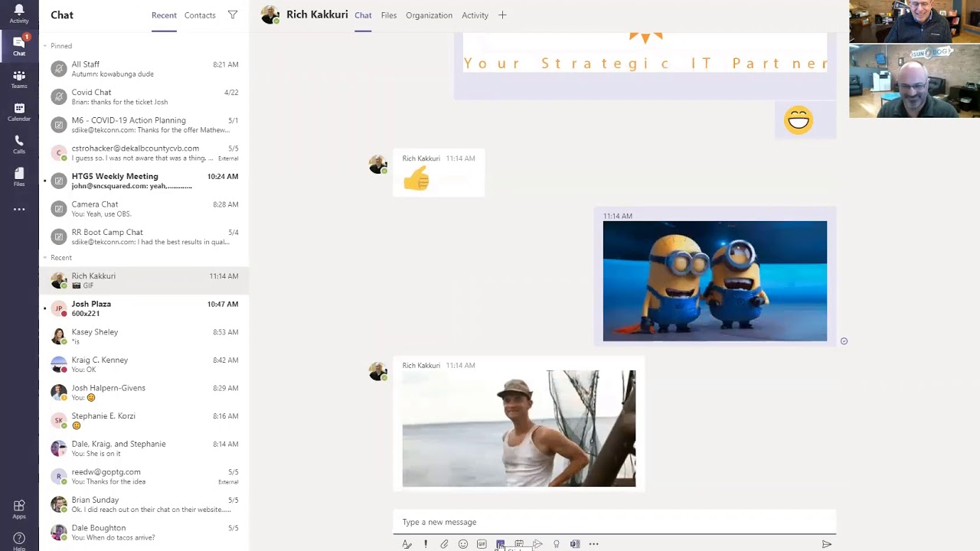Viewport: 980px width, 551px height.
Task: Select the Rich Kakkuri recent chat
Action: point(144,280)
